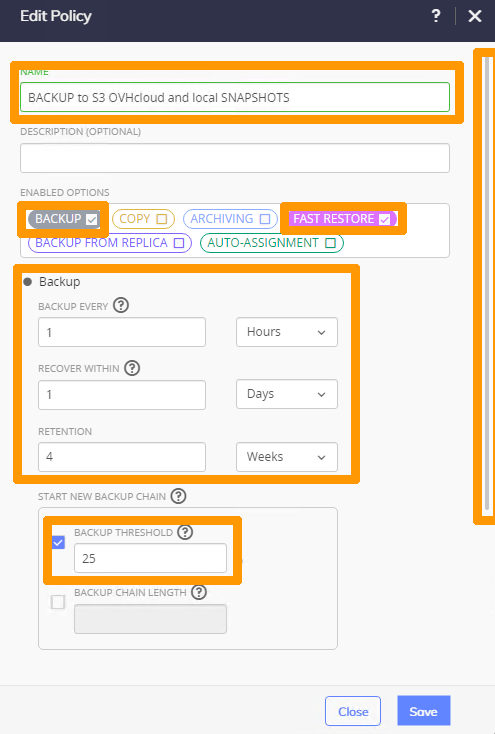Viewport: 495px width, 734px height.
Task: Show help for Backup Threshold
Action: click(185, 532)
